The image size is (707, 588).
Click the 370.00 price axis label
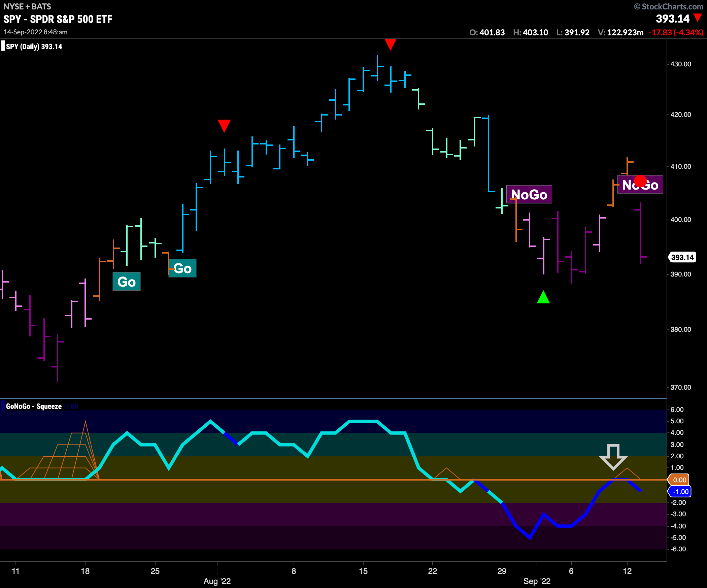tap(681, 387)
